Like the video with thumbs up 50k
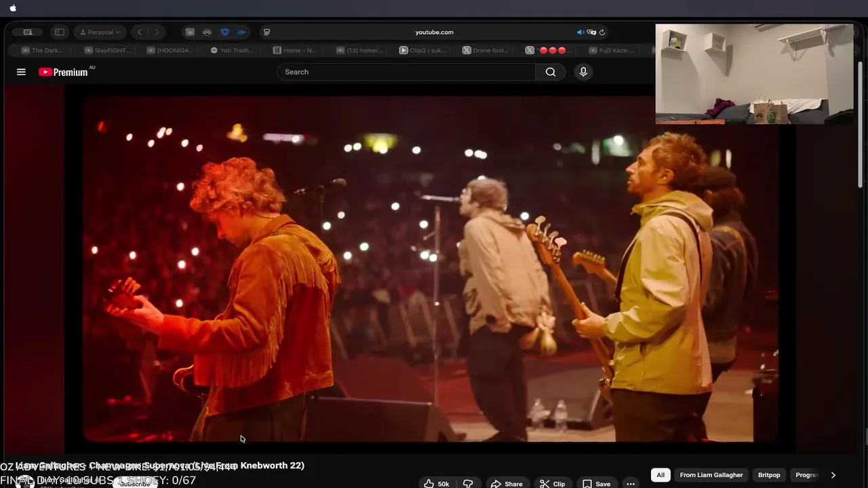Image resolution: width=868 pixels, height=488 pixels. pyautogui.click(x=437, y=483)
